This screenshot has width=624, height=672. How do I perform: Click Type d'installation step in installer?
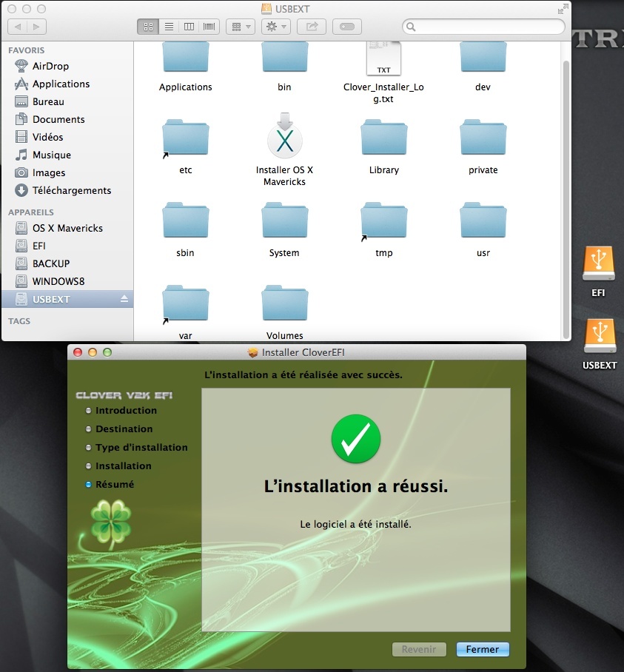click(x=137, y=448)
